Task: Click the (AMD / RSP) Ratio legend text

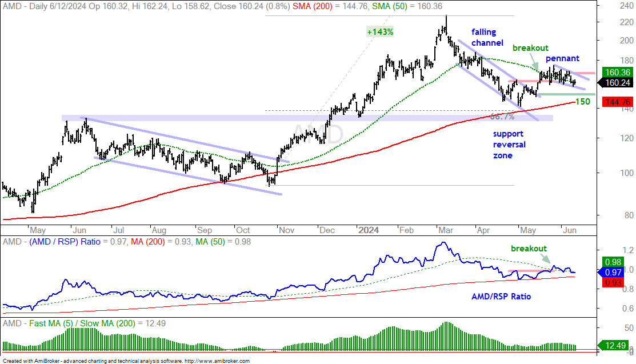Action: (x=65, y=242)
